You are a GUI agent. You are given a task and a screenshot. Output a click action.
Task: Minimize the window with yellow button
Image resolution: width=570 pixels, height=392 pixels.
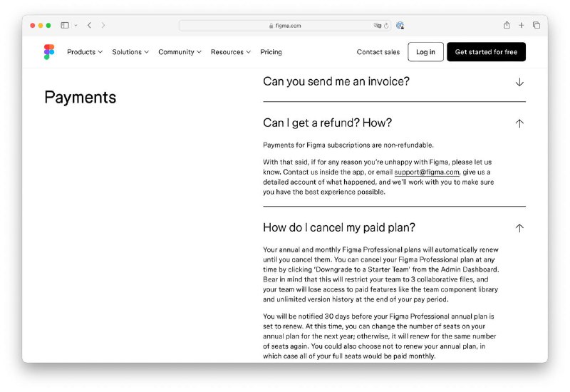tap(41, 26)
